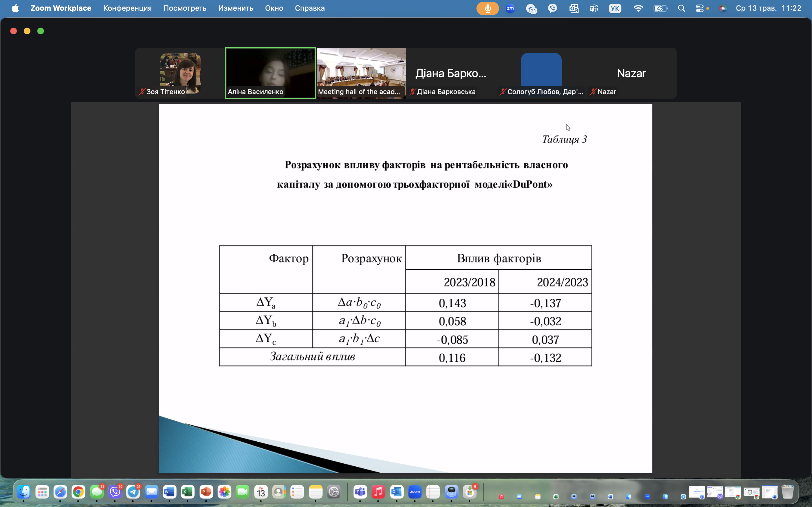812x507 pixels.
Task: Open Zoom app in the Dock
Action: point(415,492)
